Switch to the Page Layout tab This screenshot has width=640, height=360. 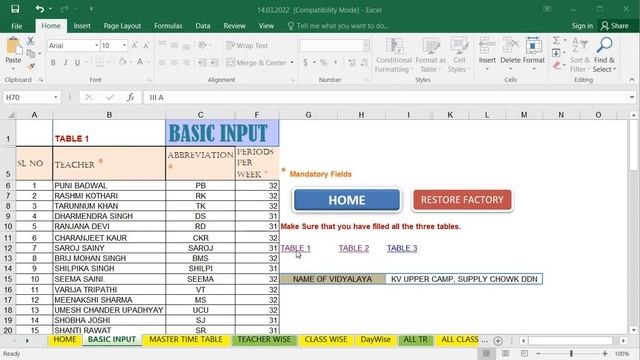click(x=122, y=26)
